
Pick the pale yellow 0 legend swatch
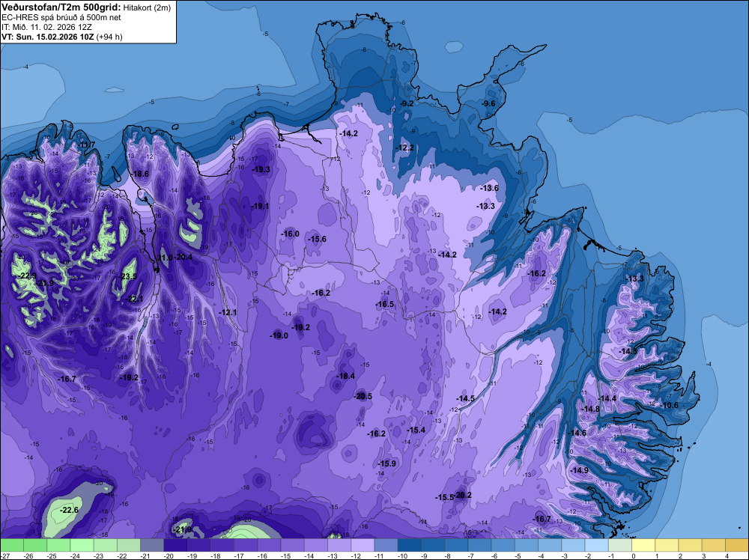(643, 545)
